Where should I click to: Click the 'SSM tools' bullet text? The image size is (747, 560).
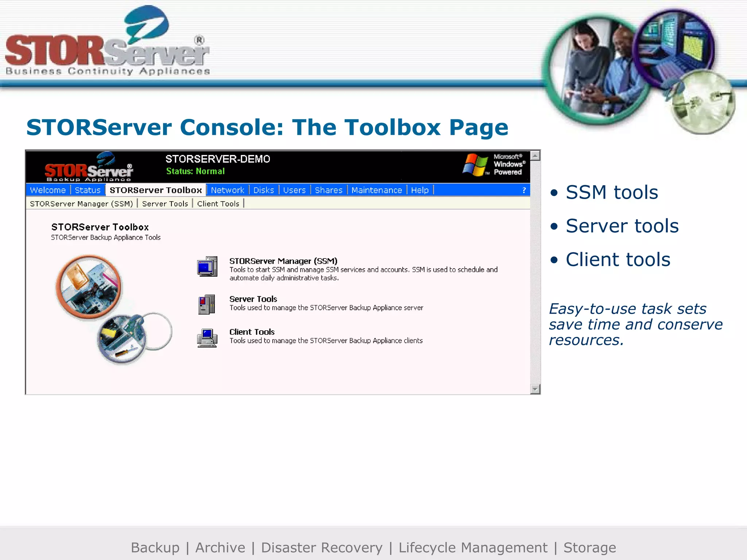point(612,192)
